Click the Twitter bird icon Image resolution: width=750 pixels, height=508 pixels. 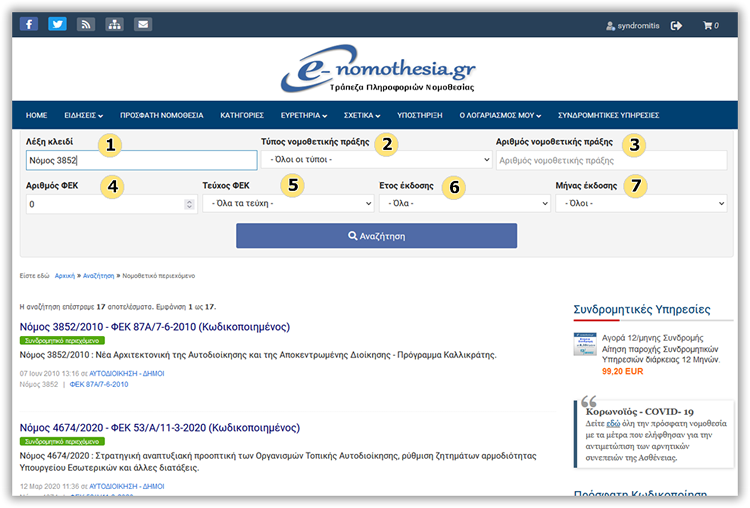[x=57, y=24]
